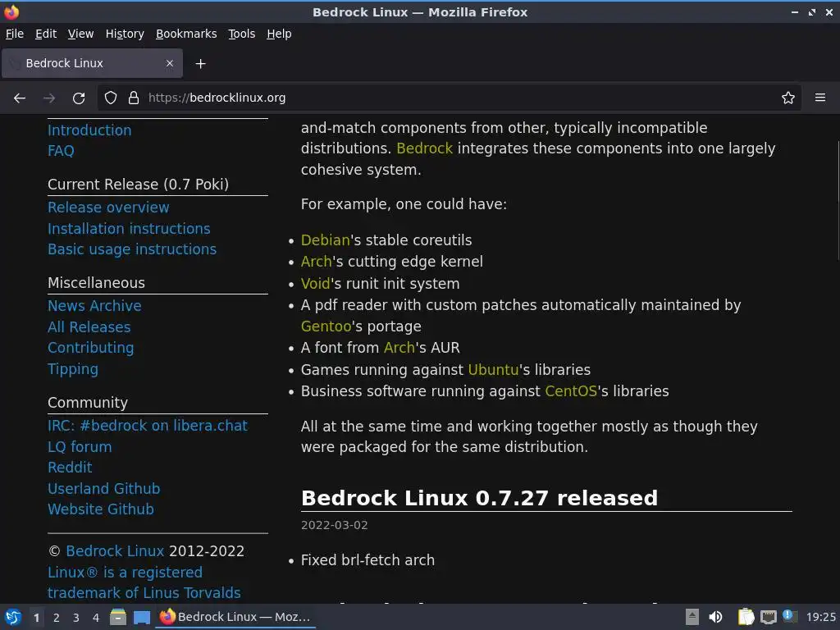Switch to workspace 3

tap(76, 618)
